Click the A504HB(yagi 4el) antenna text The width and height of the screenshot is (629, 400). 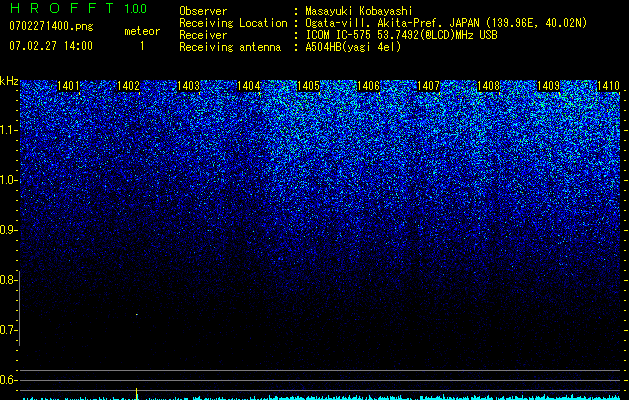click(353, 47)
